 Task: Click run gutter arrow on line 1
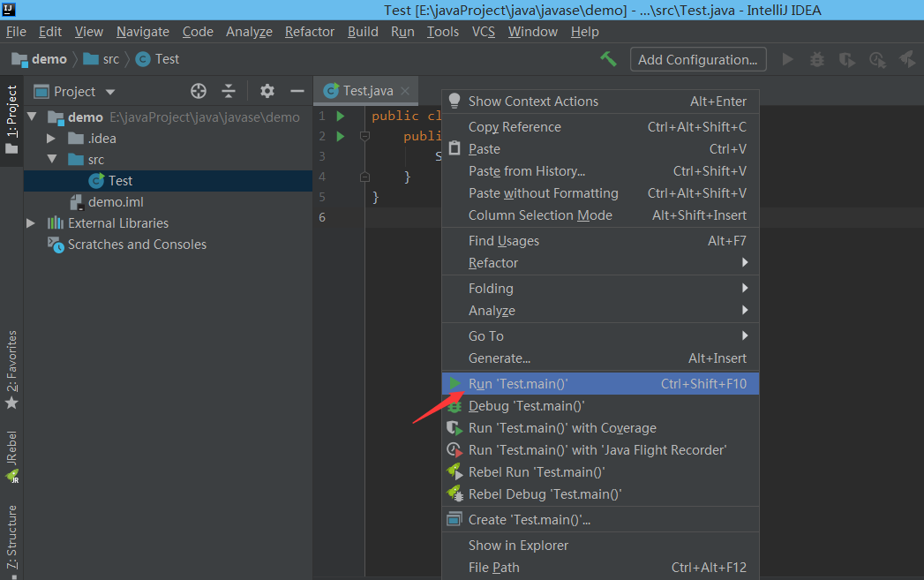pyautogui.click(x=340, y=117)
